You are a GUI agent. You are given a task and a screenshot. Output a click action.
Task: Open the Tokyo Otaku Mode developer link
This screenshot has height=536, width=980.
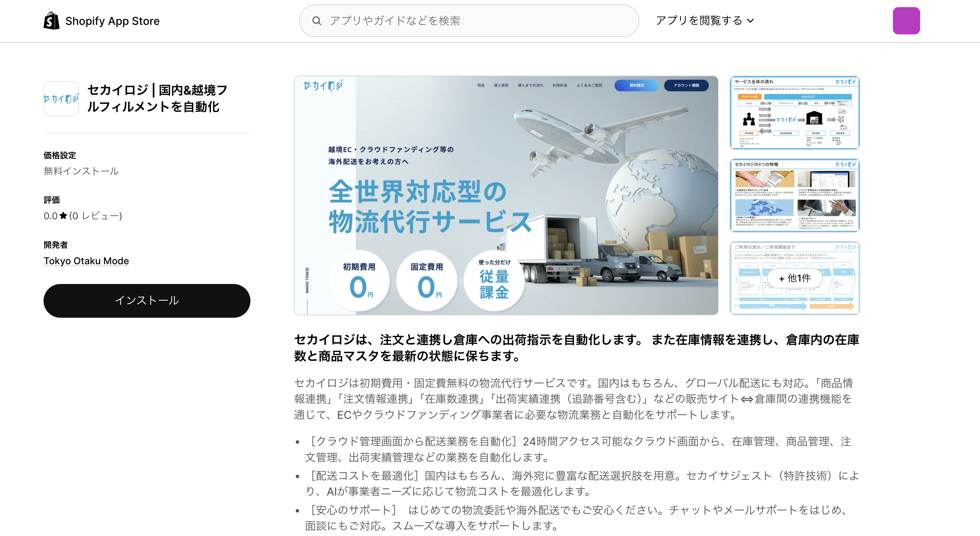tap(86, 261)
